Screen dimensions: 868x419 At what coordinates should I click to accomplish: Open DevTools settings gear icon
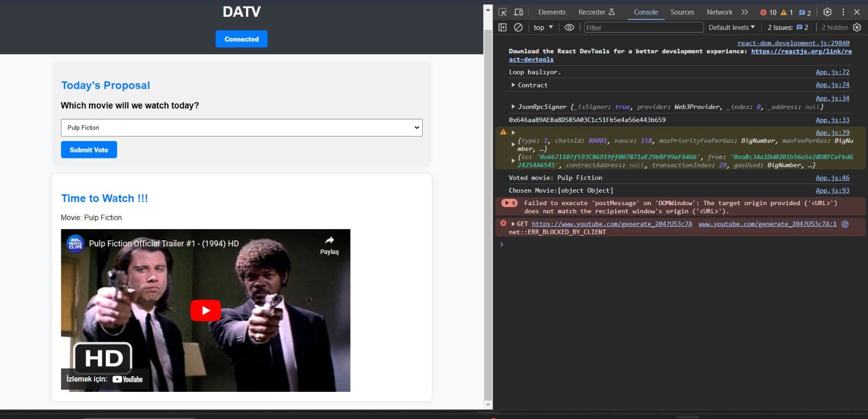[x=827, y=12]
